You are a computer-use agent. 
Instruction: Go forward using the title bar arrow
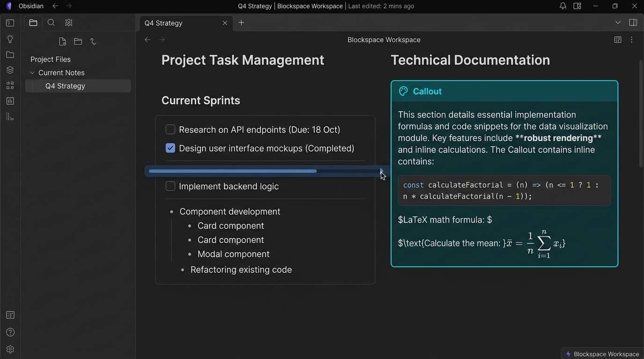[69, 6]
